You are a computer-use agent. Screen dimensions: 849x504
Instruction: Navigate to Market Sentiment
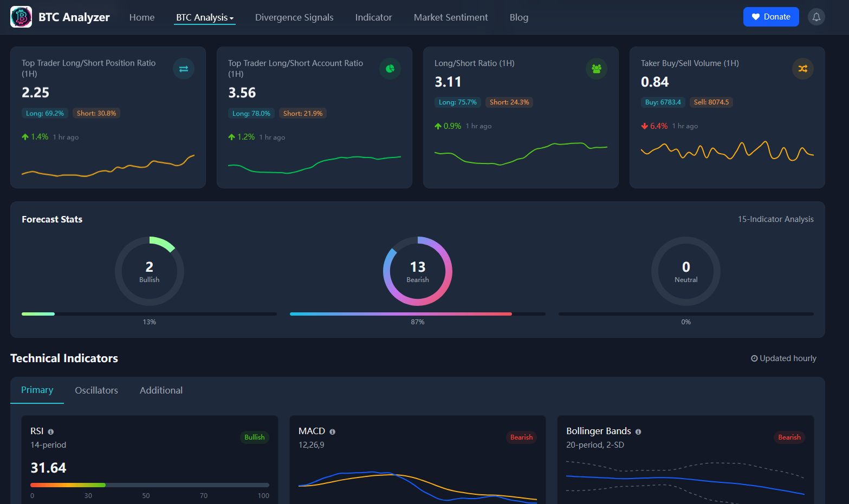[451, 17]
